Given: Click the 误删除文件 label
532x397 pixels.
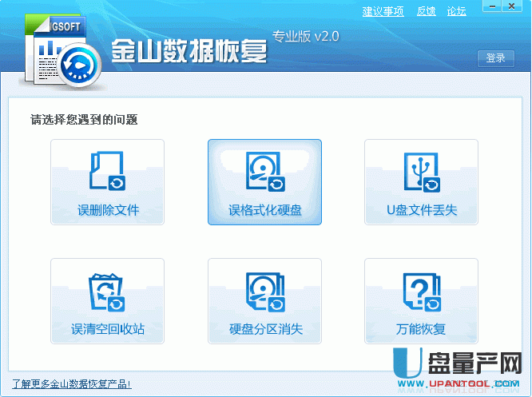Looking at the screenshot, I should point(108,211).
